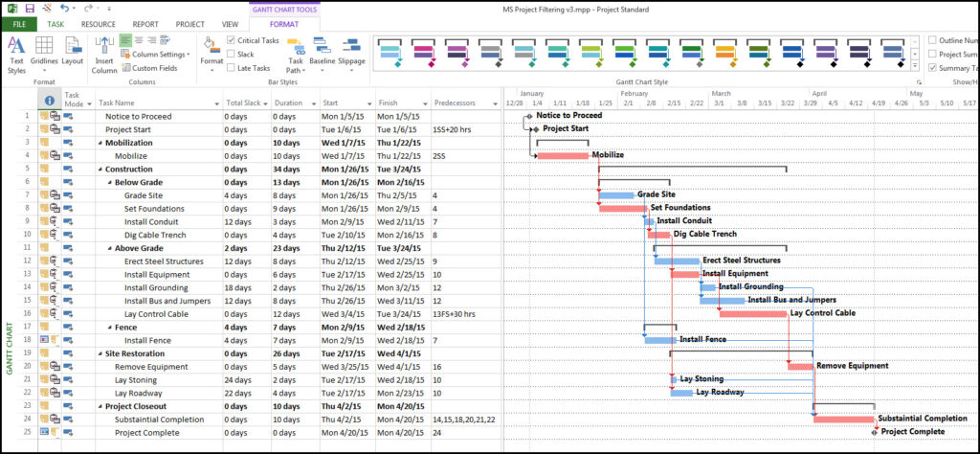Viewport: 980px width, 454px height.
Task: Toggle the Outline Number checkbox
Action: (933, 40)
